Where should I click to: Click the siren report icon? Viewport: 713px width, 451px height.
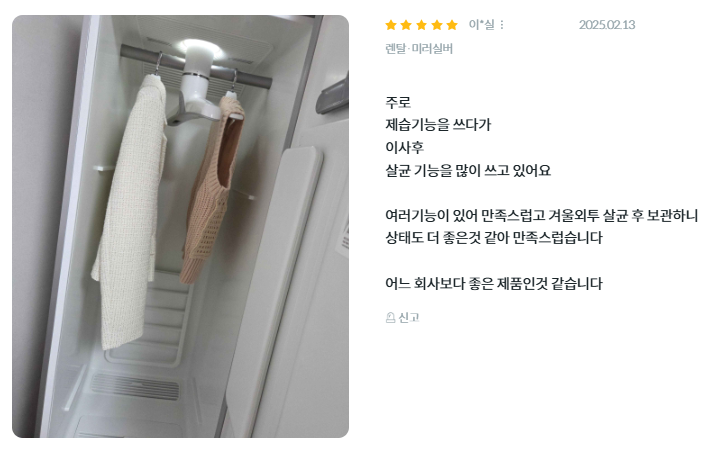coord(390,317)
